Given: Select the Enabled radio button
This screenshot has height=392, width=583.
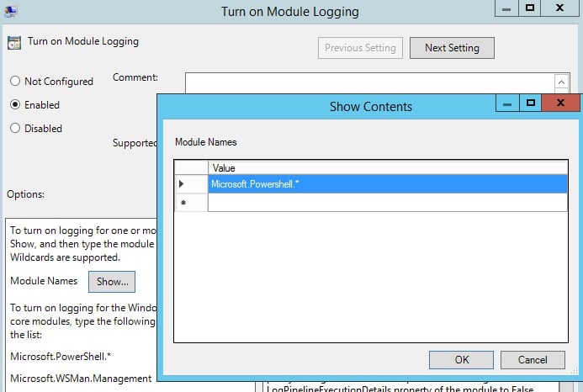Looking at the screenshot, I should [15, 104].
